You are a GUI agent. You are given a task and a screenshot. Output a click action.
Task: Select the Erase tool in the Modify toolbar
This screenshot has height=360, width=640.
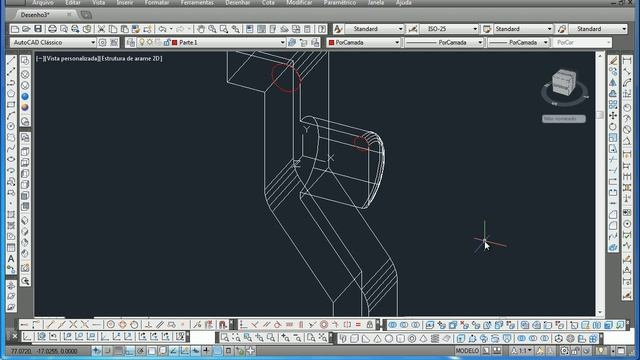[x=613, y=61]
